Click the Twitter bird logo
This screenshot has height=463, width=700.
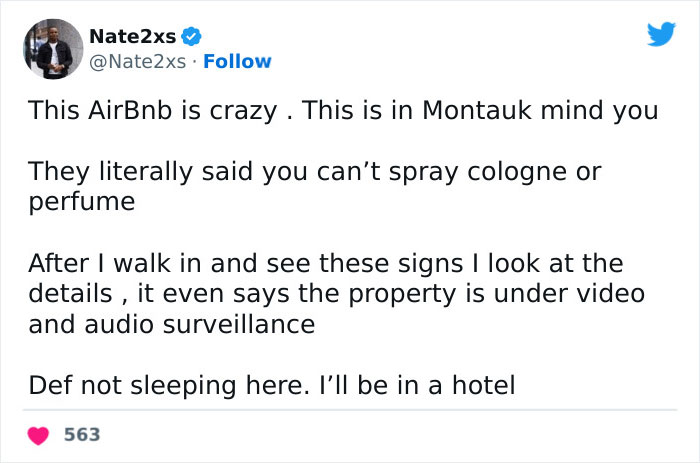pos(660,36)
